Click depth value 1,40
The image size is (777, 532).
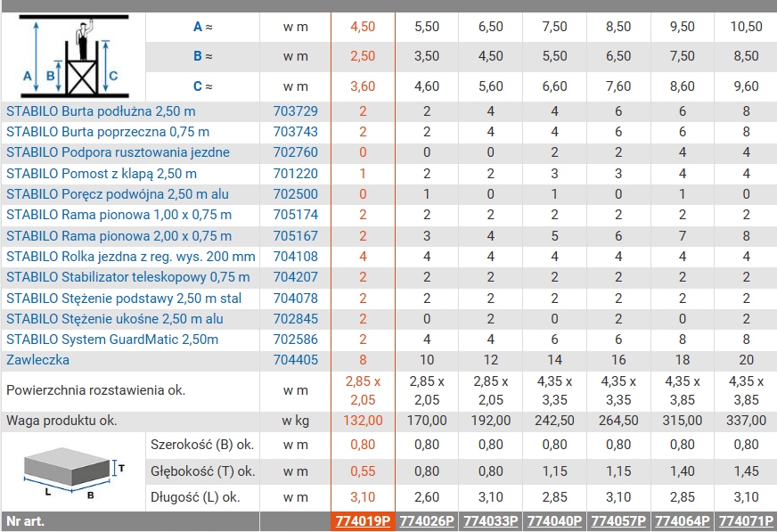click(x=683, y=471)
